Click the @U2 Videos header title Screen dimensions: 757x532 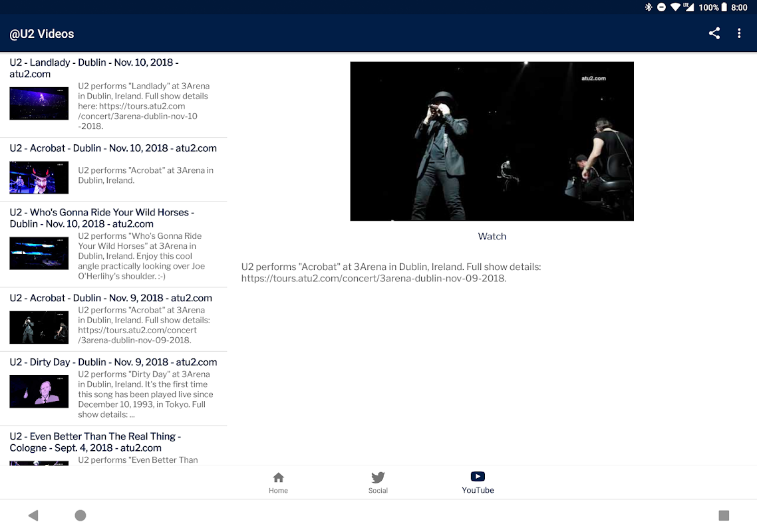[x=41, y=34]
